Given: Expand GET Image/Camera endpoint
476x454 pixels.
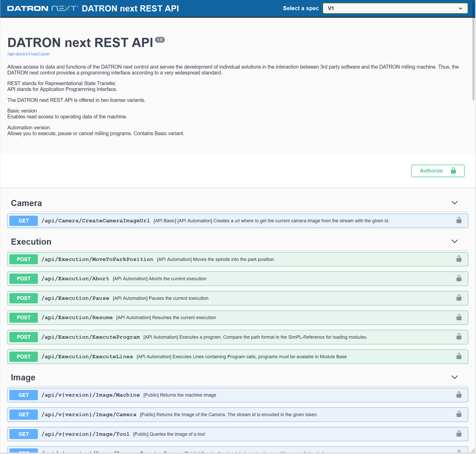Looking at the screenshot, I should point(237,415).
